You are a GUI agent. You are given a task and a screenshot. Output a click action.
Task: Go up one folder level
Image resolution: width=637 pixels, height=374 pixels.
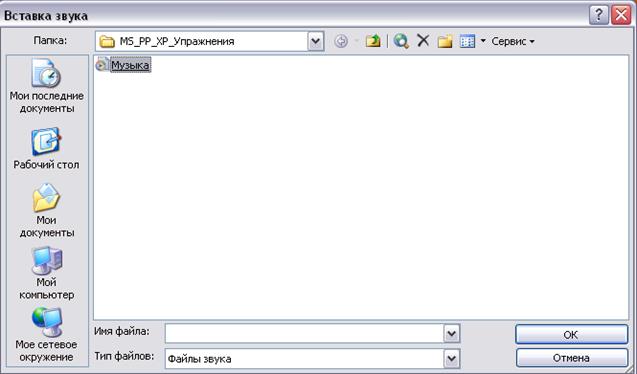tap(373, 41)
